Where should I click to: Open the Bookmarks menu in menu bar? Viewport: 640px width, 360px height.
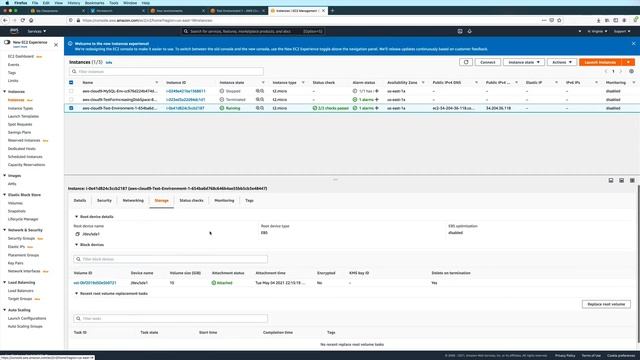click(95, 3)
